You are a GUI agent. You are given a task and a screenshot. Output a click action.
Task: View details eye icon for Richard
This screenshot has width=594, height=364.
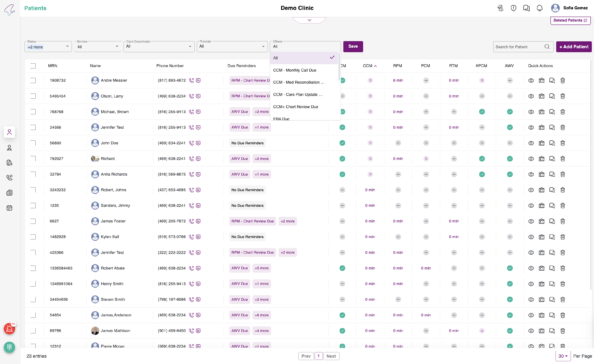[531, 159]
